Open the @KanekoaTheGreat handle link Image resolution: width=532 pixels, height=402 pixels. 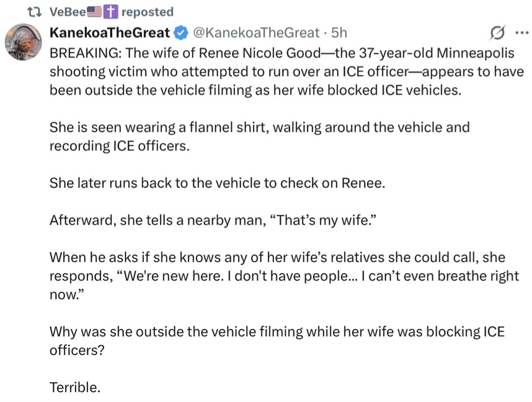(x=257, y=32)
